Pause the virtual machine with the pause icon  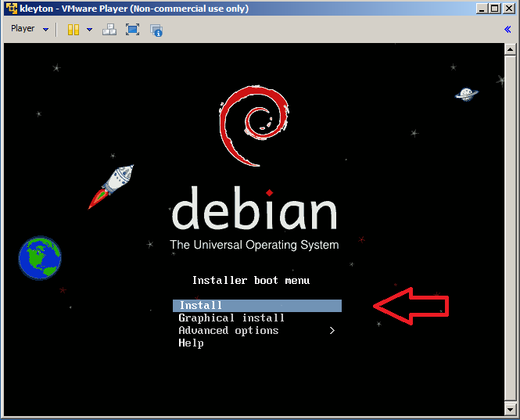tap(74, 30)
